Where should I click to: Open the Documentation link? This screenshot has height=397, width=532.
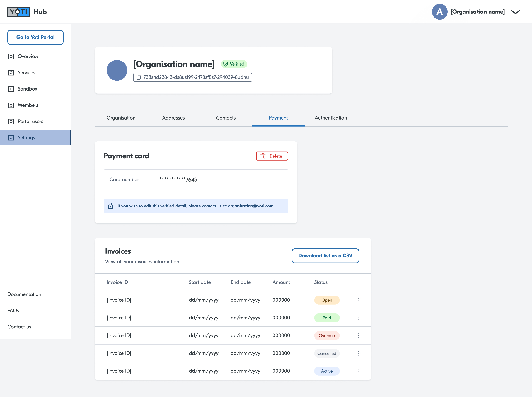pyautogui.click(x=24, y=294)
